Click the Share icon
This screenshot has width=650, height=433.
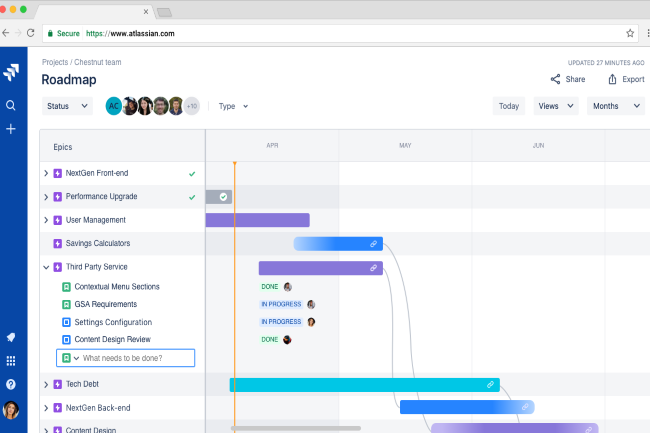point(555,79)
